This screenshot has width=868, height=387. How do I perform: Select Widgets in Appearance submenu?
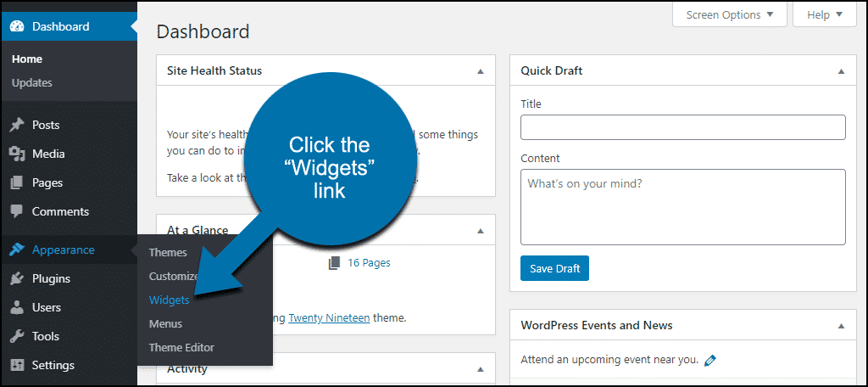[x=169, y=300]
